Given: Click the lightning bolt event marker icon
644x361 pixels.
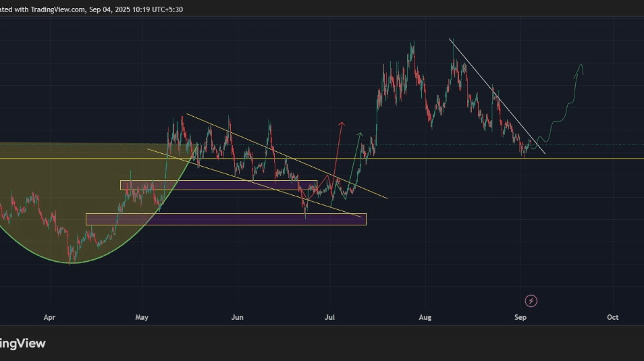Looking at the screenshot, I should (x=531, y=301).
